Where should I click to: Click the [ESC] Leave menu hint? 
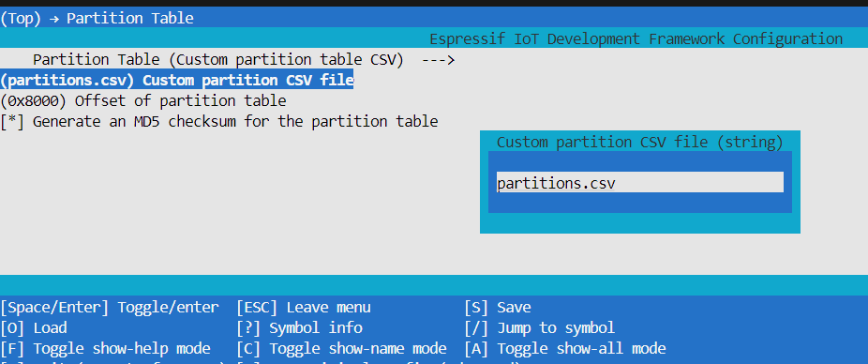[x=304, y=307]
